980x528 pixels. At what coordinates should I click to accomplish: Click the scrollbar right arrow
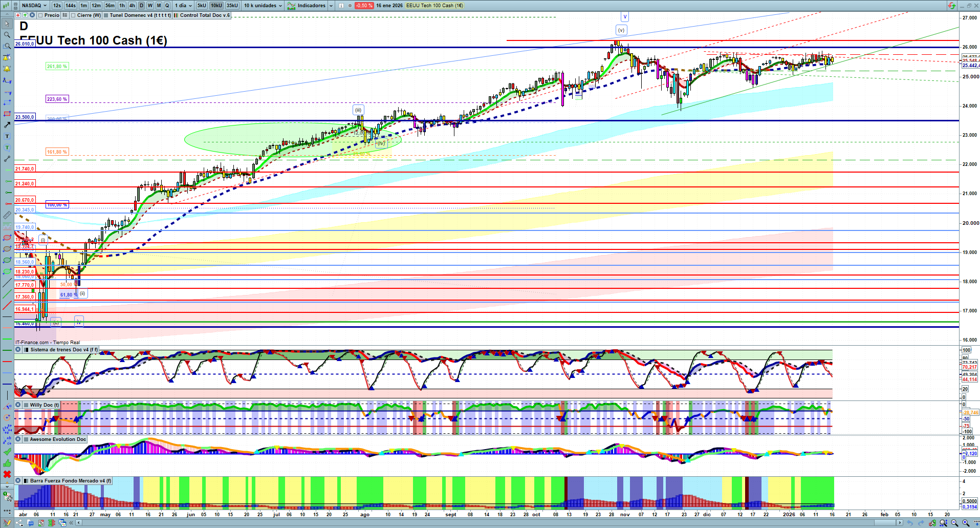pos(900,523)
